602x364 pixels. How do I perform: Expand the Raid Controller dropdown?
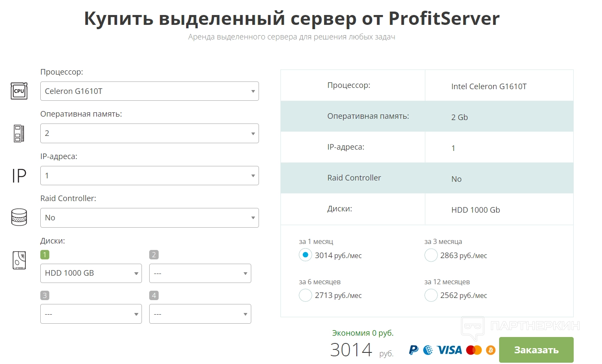point(149,218)
